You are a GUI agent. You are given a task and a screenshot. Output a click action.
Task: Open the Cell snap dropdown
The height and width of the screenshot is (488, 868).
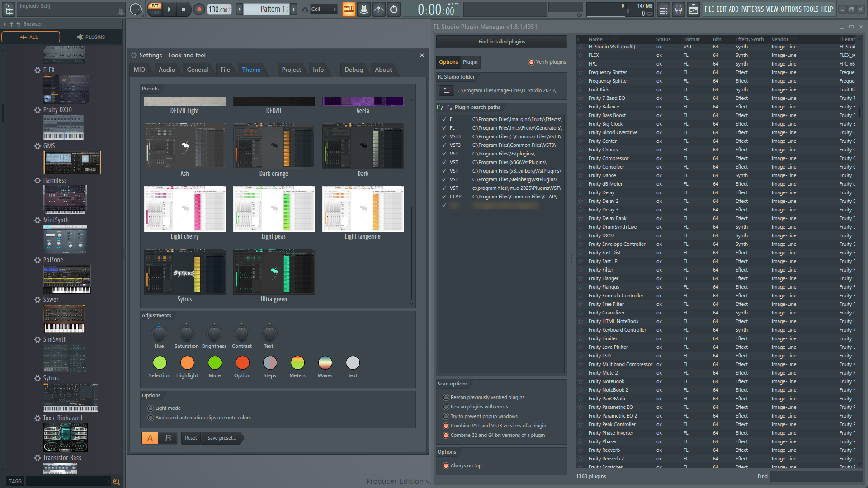324,9
